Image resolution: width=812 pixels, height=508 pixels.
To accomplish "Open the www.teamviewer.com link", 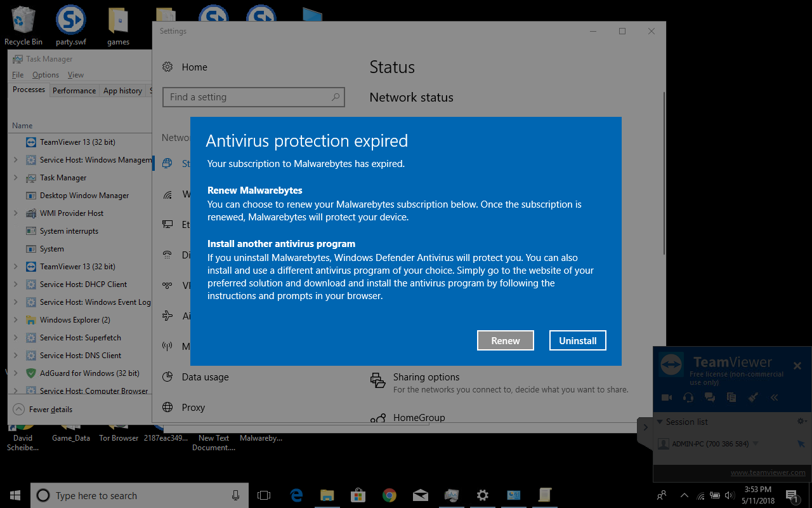I will click(768, 472).
